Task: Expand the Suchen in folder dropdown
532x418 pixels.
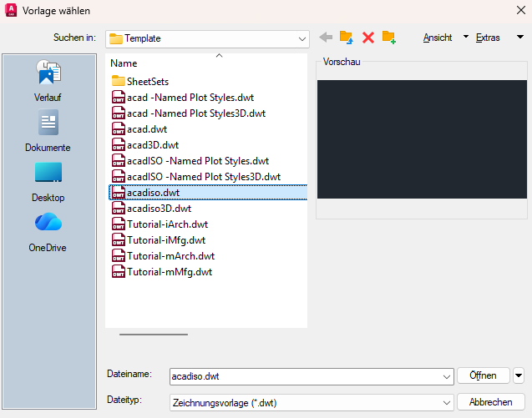Action: (x=302, y=38)
